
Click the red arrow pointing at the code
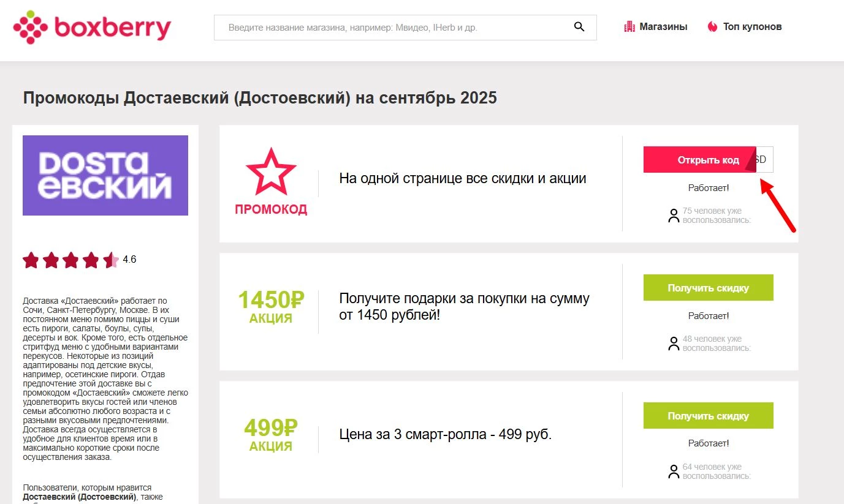[777, 208]
